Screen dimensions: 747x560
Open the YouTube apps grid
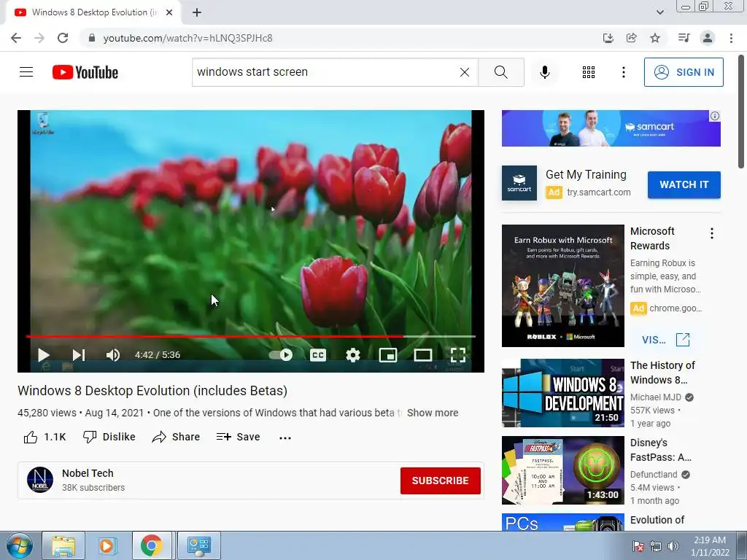[589, 72]
